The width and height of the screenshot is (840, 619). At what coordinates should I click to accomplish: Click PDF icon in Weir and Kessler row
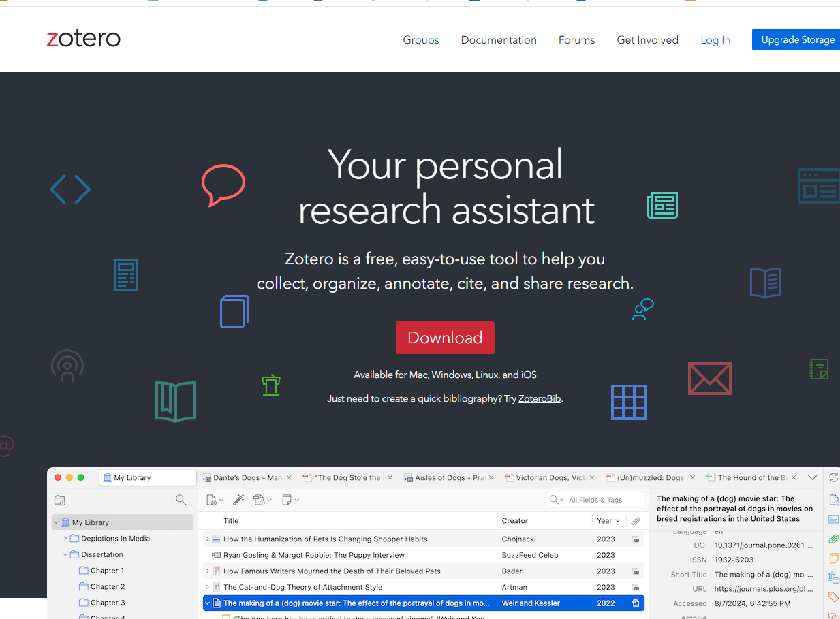[x=636, y=603]
